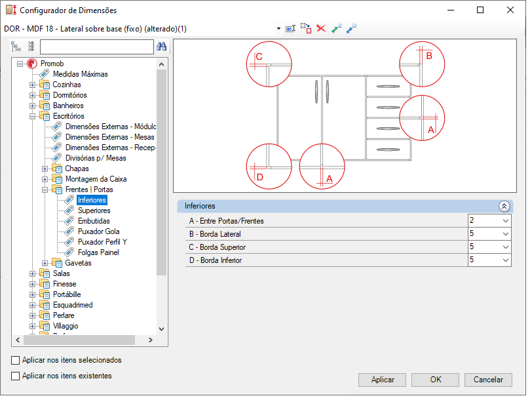Screen dimensions: 532x400
Task: Click the A - Entre Portas/Frentes row label
Action: click(x=226, y=221)
